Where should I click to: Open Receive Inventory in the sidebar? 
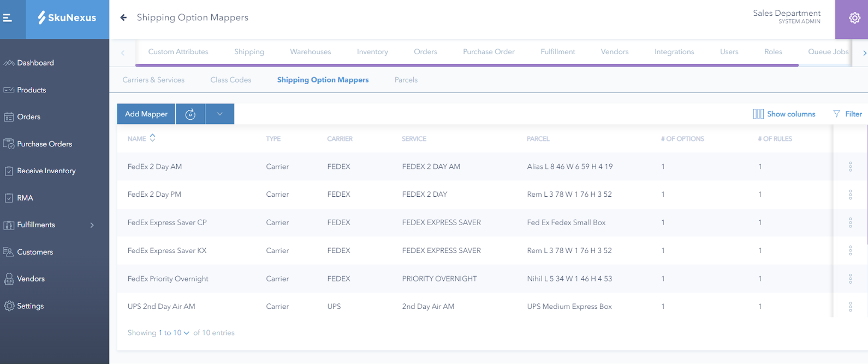pyautogui.click(x=46, y=171)
